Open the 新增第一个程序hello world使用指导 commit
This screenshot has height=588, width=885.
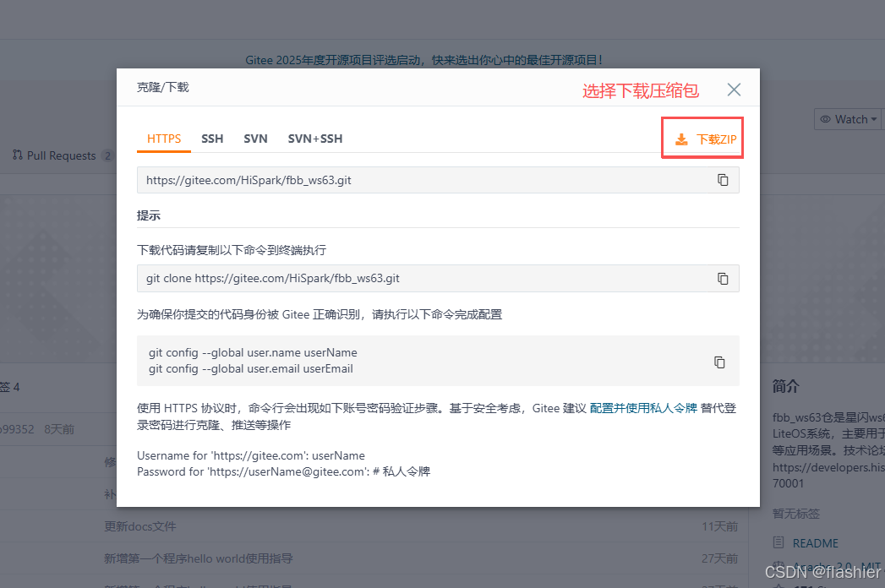point(198,558)
